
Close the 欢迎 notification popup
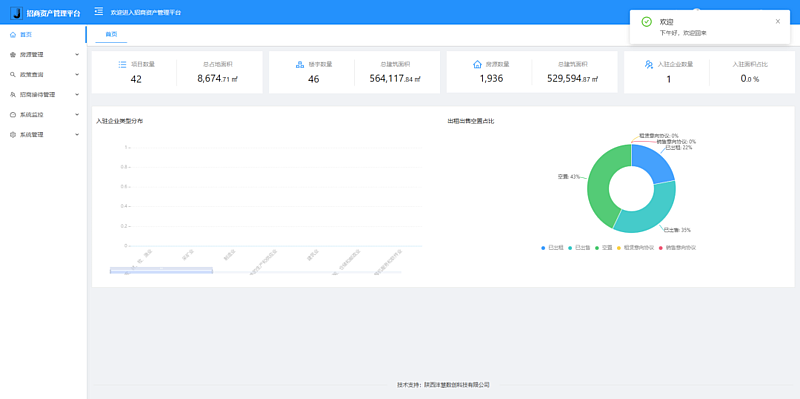[x=778, y=21]
